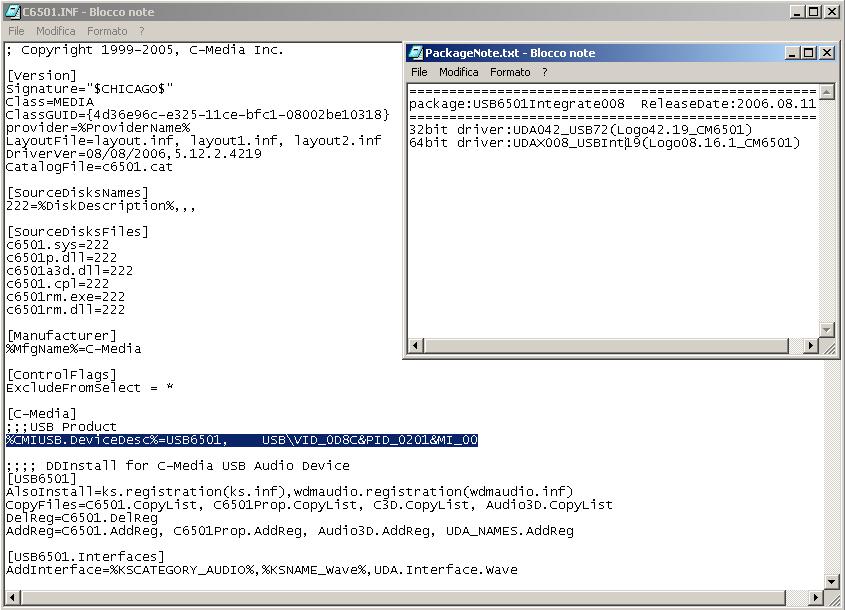Click C6501.INF horizontal scrollbar right arrow
This screenshot has width=845, height=610.
click(815, 597)
